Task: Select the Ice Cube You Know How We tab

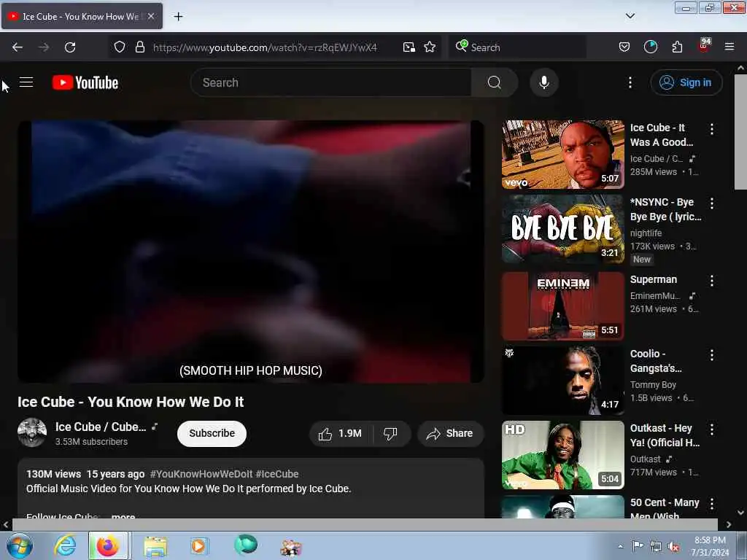Action: point(82,17)
